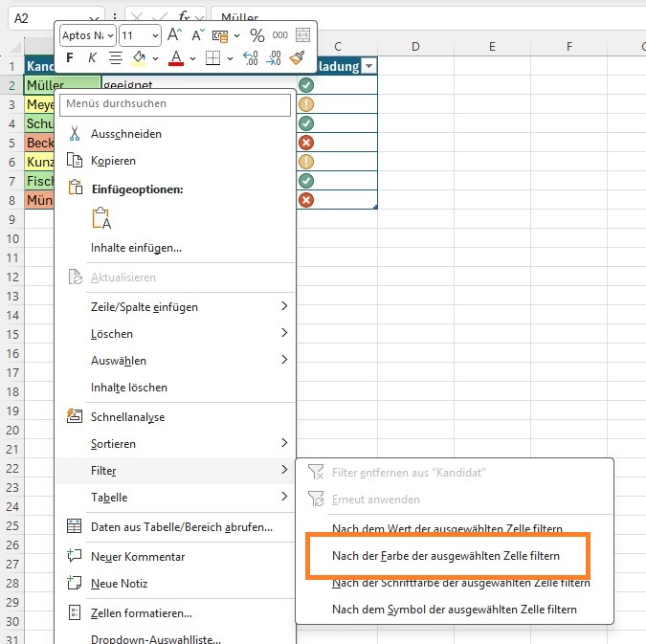Apply thousands separator format
The width and height of the screenshot is (646, 644).
(x=279, y=35)
